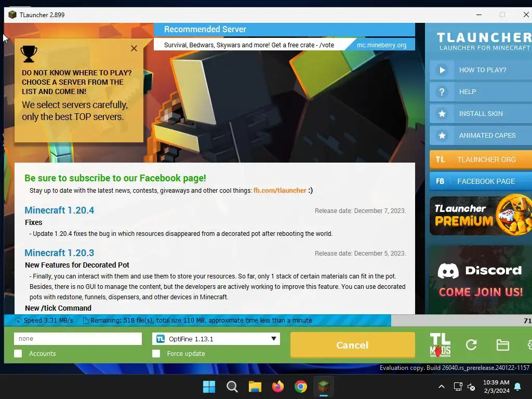
Task: Open the OptiFine 1.13.1 version dropdown
Action: 216,339
